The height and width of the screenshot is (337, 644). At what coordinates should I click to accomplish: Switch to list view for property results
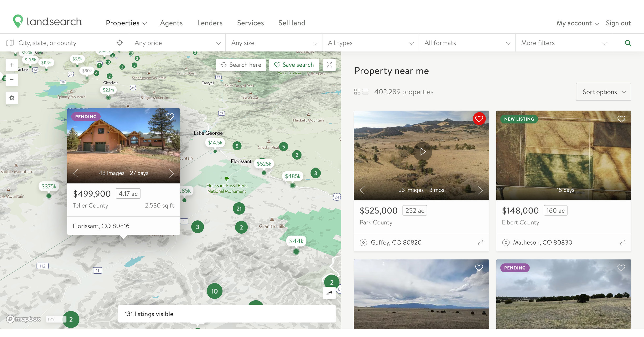click(x=365, y=92)
